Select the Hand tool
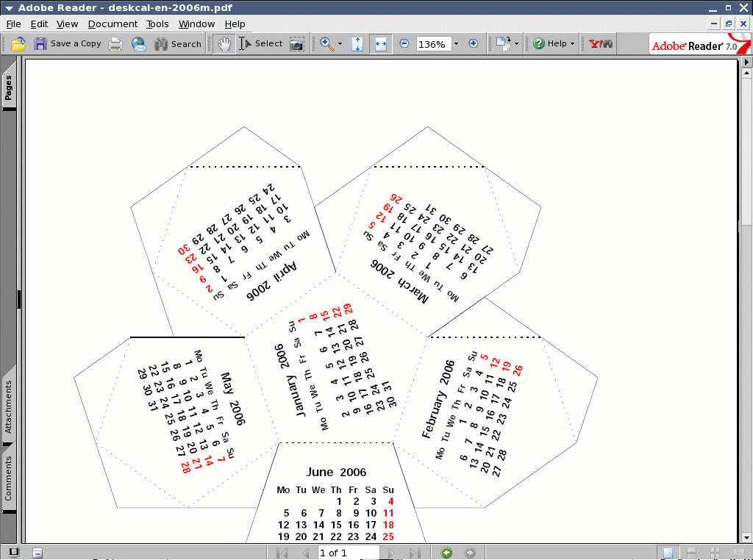 tap(224, 44)
